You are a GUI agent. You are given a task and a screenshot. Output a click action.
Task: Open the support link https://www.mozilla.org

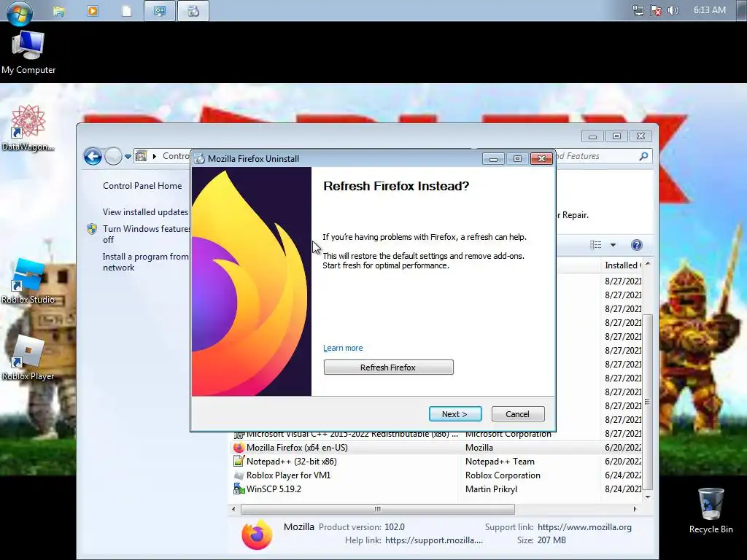[584, 527]
